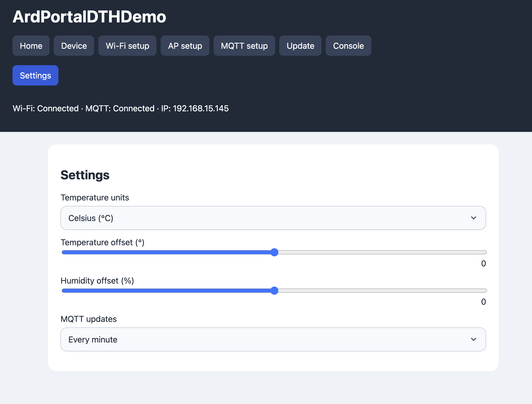Click the Humidity offset (%) label
The image size is (532, 404).
point(97,281)
